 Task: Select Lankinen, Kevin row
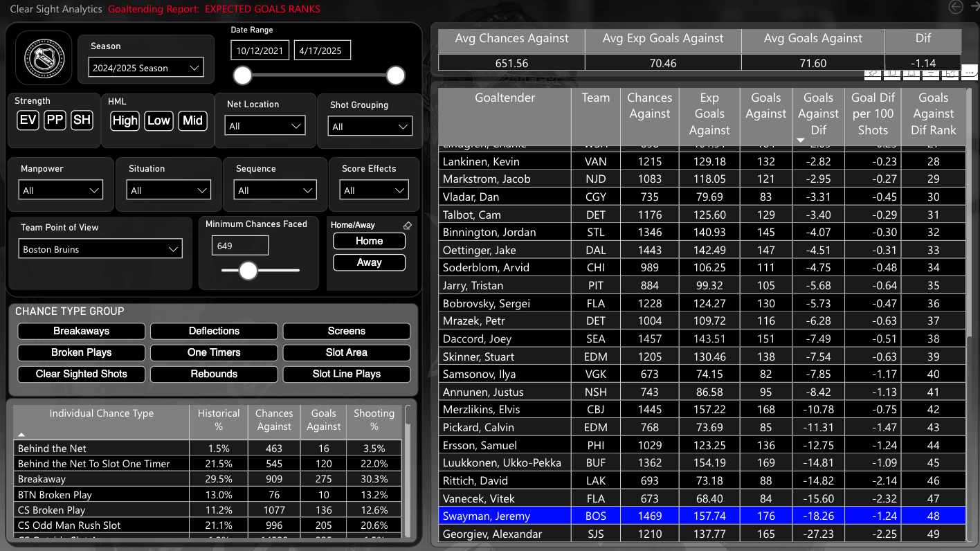click(702, 161)
